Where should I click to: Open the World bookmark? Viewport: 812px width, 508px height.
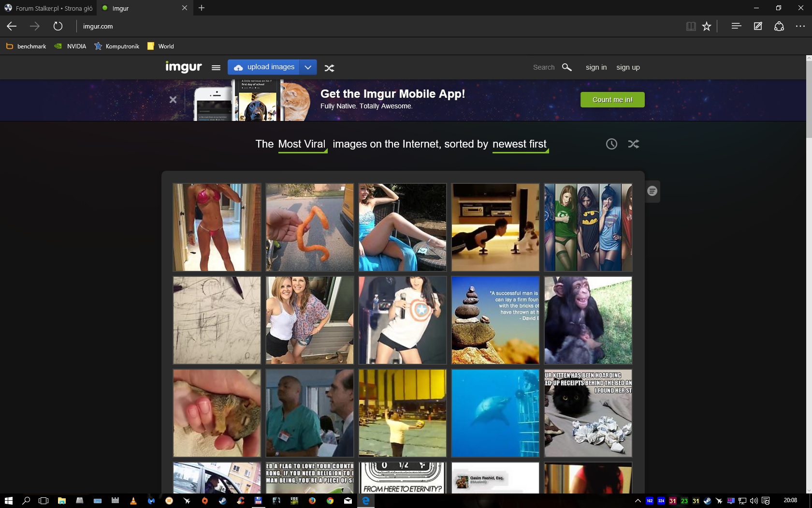click(160, 46)
